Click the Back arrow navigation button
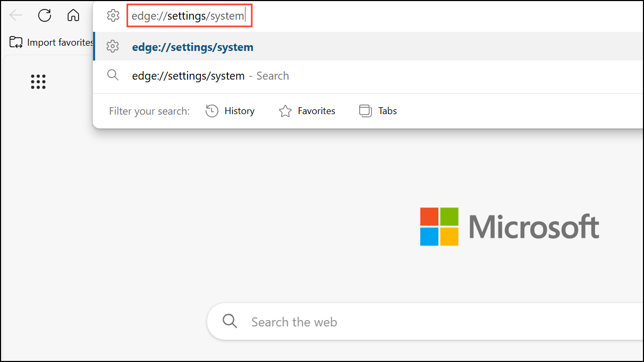The height and width of the screenshot is (362, 644). coord(16,15)
